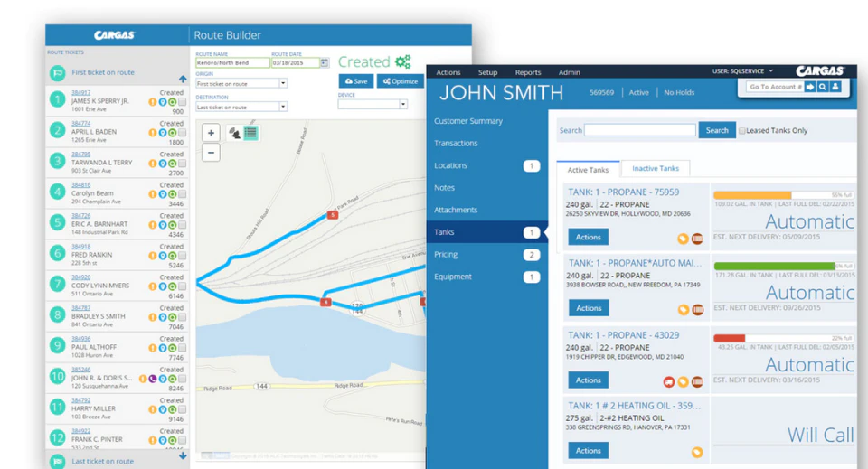Screen dimensions: 868x469
Task: Move ticket down with bottom blue arrow
Action: (x=183, y=455)
